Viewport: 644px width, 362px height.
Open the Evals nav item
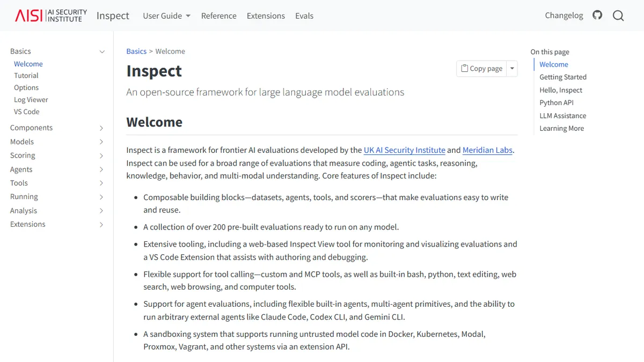point(304,16)
